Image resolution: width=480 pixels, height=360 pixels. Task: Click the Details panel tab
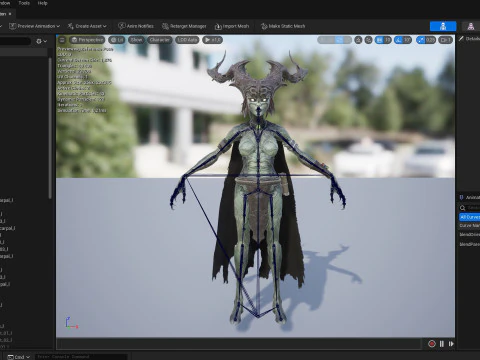(x=470, y=39)
